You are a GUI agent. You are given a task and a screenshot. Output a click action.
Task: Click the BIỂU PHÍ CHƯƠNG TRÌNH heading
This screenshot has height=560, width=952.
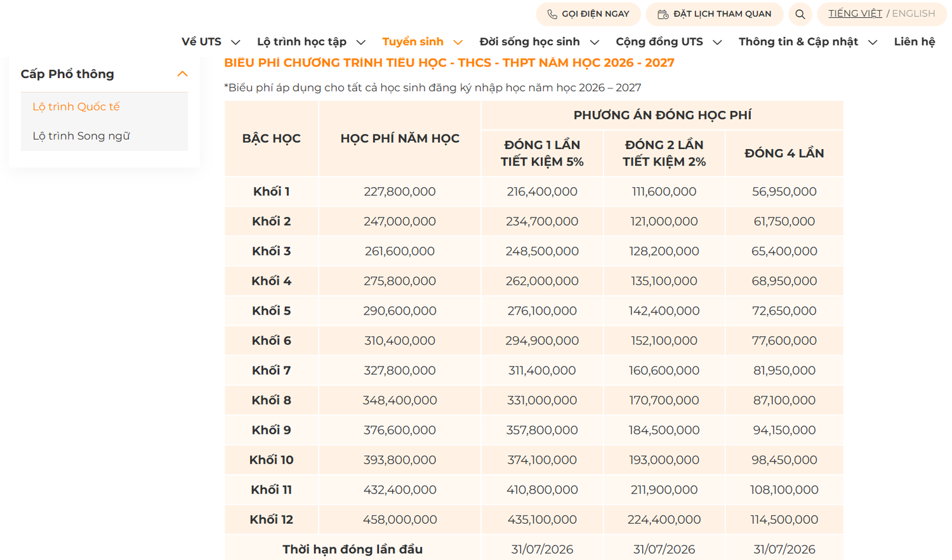click(x=449, y=63)
